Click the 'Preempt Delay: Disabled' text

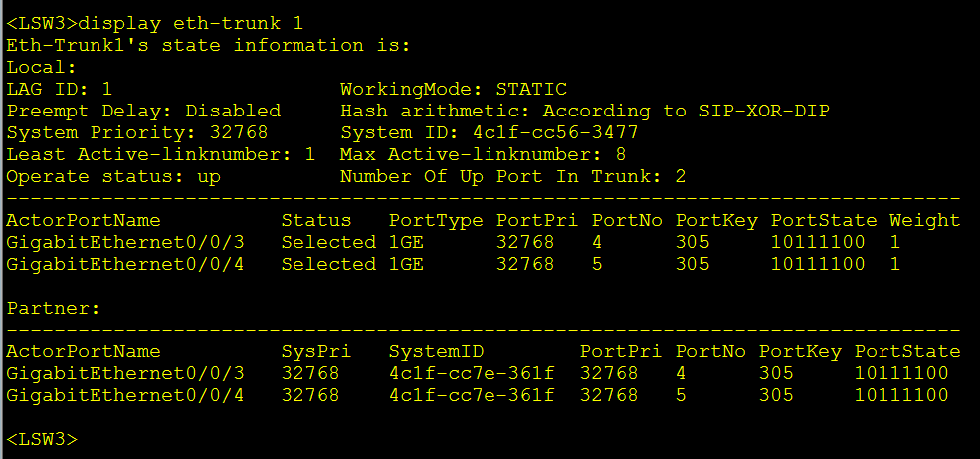143,111
